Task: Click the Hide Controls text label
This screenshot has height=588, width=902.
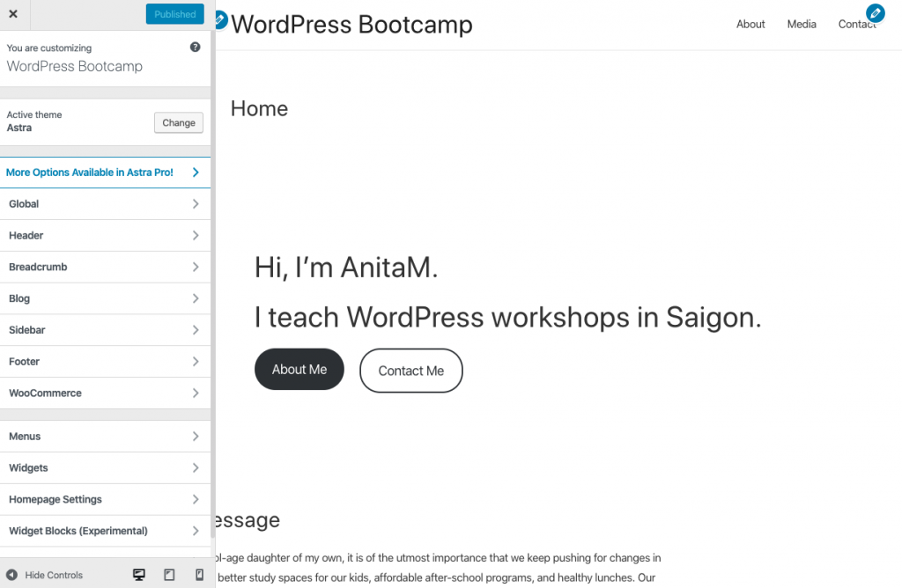Action: point(54,575)
